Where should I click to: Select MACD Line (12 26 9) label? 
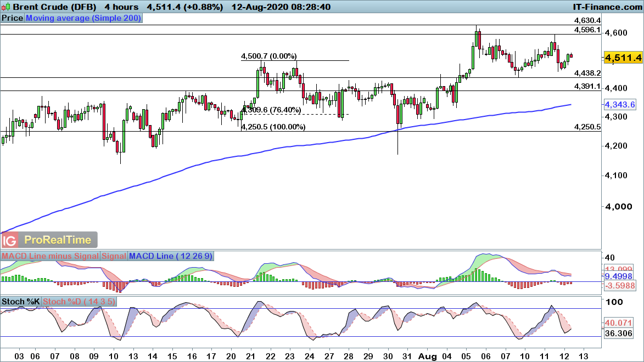click(x=171, y=256)
